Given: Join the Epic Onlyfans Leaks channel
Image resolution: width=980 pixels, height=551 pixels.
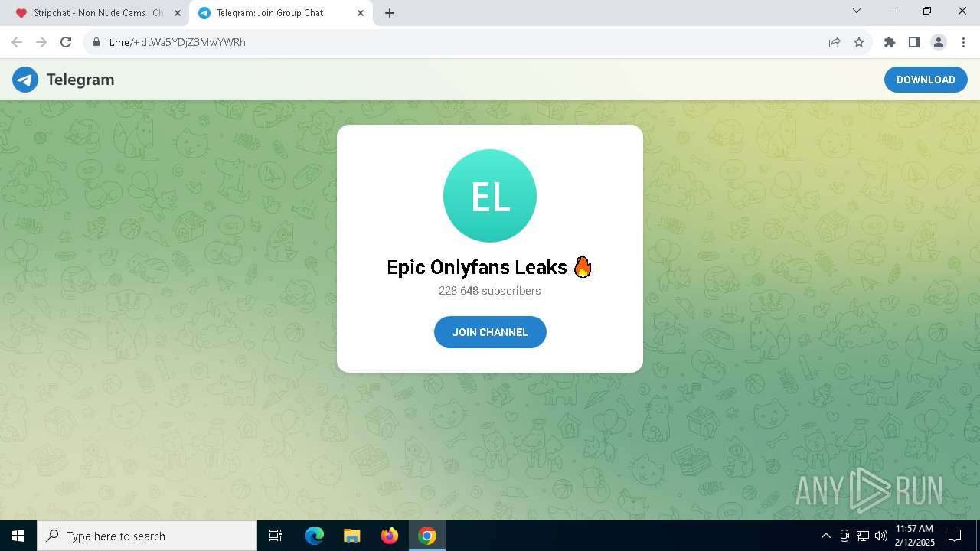Looking at the screenshot, I should pos(490,332).
